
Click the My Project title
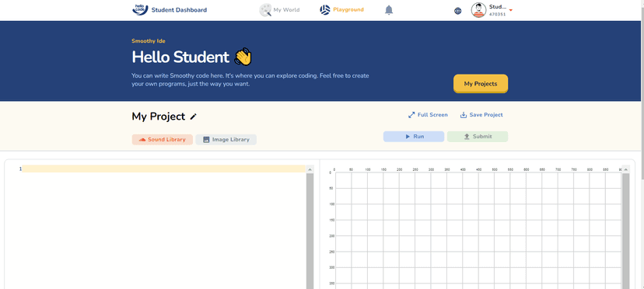[x=159, y=117]
